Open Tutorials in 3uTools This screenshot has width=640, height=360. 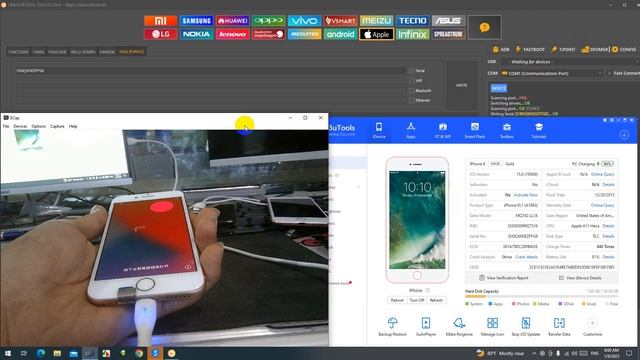pos(539,131)
